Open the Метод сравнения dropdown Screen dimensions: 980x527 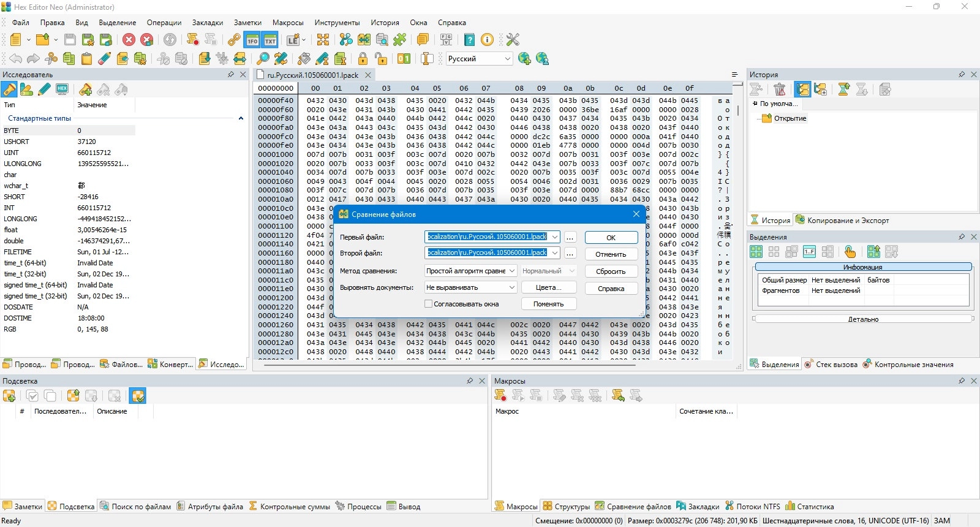471,271
